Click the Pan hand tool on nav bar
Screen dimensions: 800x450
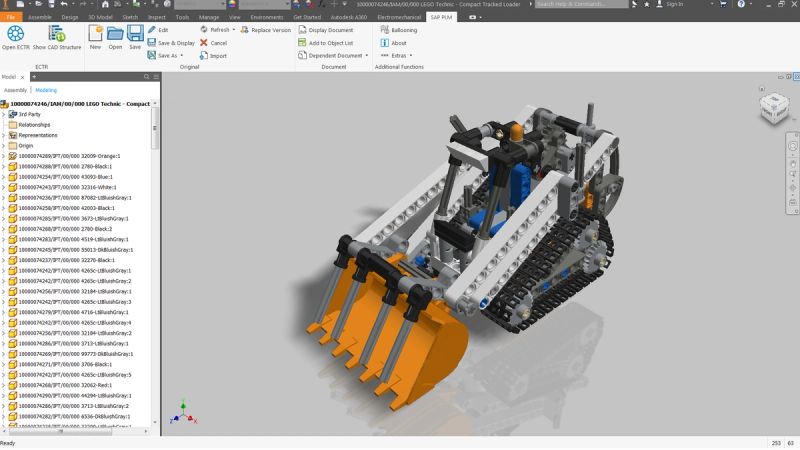(792, 164)
